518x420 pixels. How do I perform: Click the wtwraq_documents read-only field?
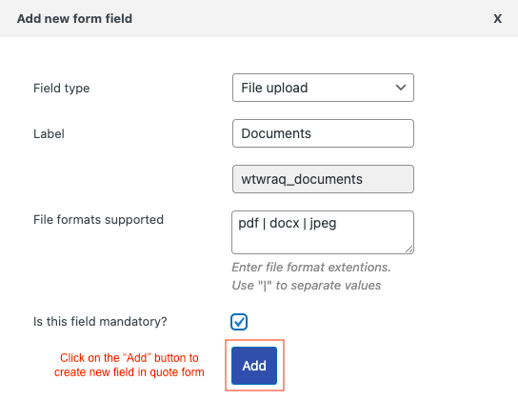[x=323, y=179]
